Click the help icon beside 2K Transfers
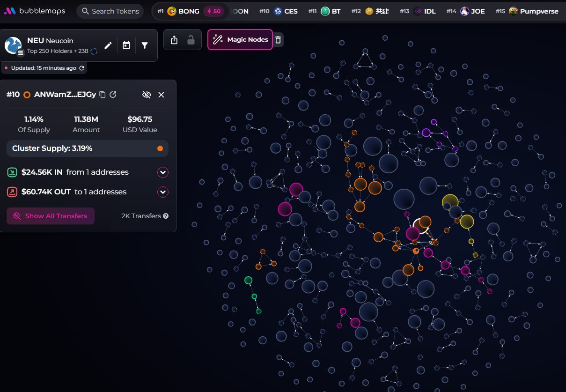Viewport: 566px width, 392px height. click(166, 216)
